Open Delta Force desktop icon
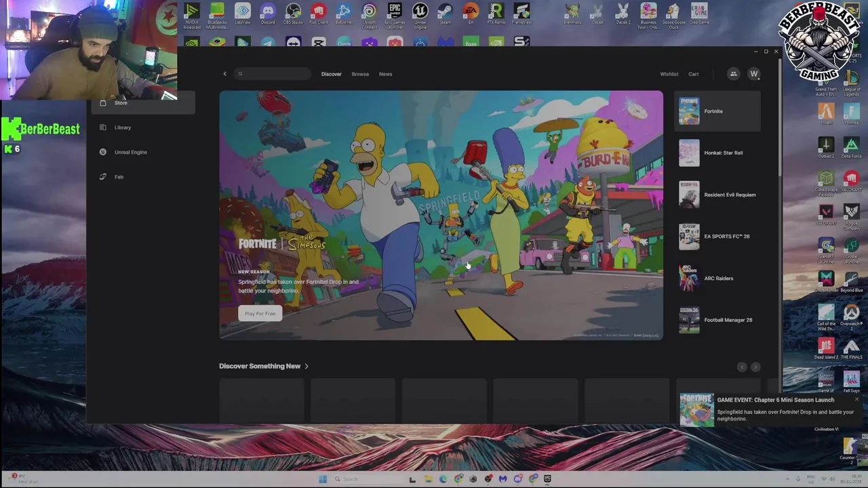868x488 pixels. tap(852, 147)
